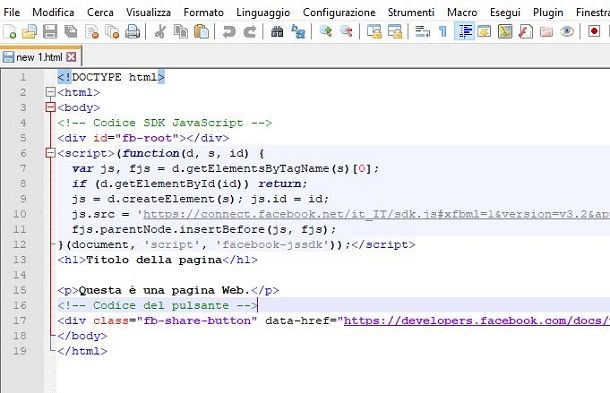Open the Folder as Workspace icon
Image resolution: width=610 pixels, height=393 pixels.
pyautogui.click(x=546, y=32)
